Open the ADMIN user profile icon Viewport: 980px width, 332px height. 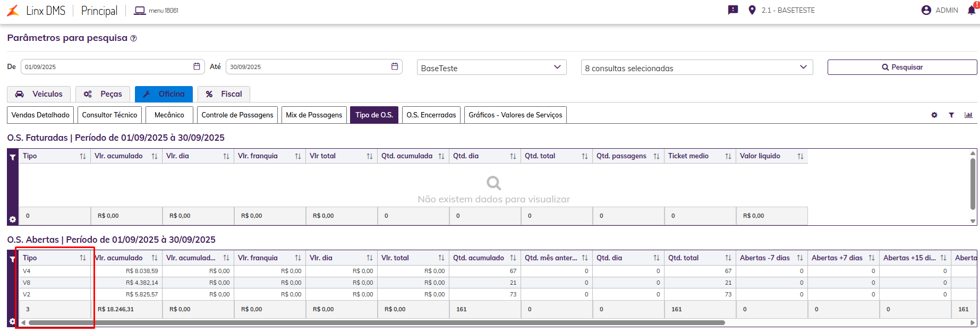pos(926,10)
